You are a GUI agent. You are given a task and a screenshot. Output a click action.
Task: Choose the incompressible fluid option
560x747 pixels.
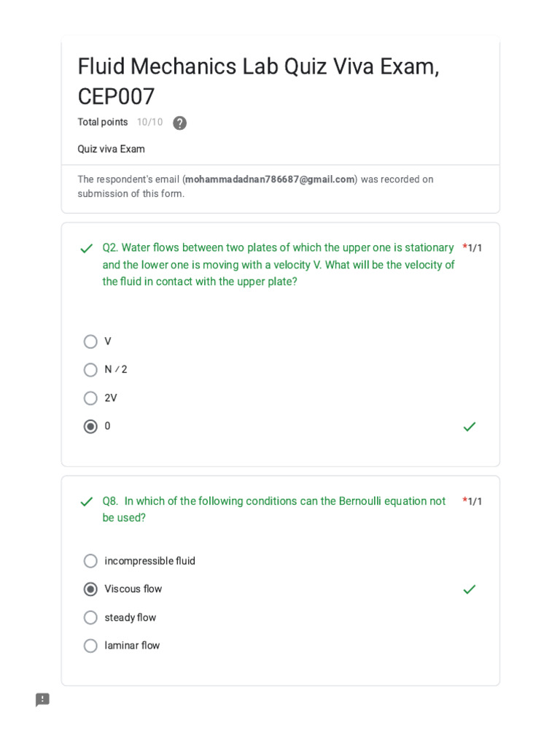coord(90,561)
